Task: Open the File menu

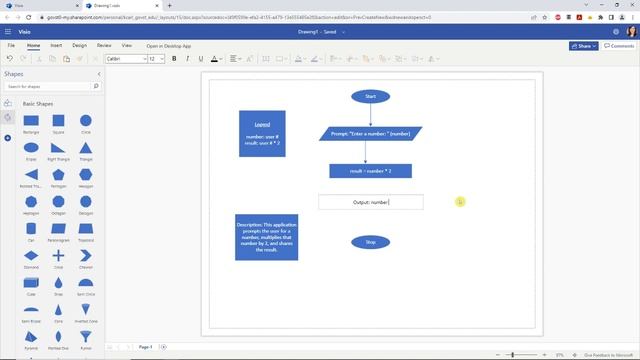Action: click(x=11, y=46)
